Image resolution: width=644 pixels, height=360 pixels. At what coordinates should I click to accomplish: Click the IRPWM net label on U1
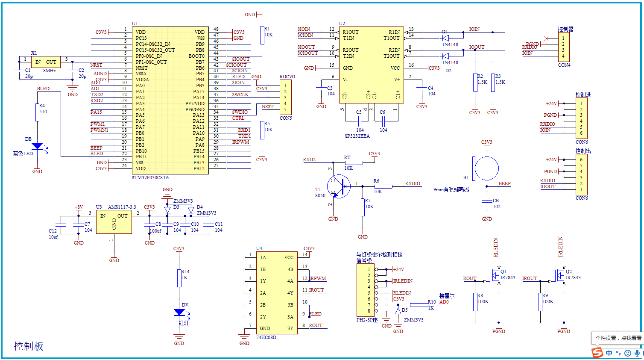tap(241, 142)
